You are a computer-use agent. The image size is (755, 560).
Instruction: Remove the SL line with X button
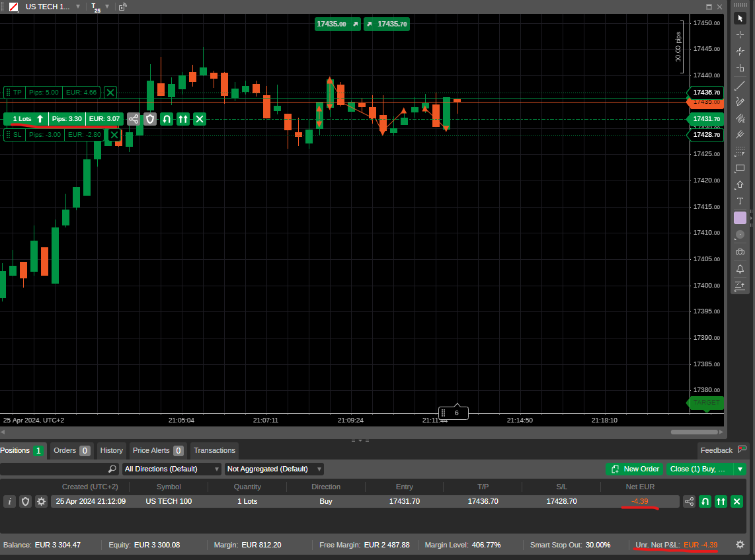tap(114, 135)
